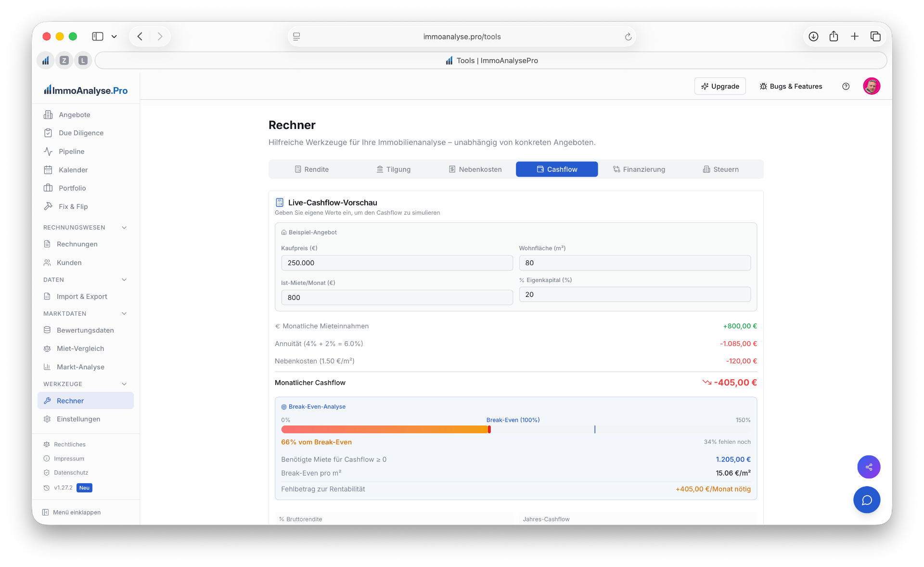Screen dimensions: 924x567
Task: Click the Wohnfläche input field
Action: pyautogui.click(x=635, y=263)
